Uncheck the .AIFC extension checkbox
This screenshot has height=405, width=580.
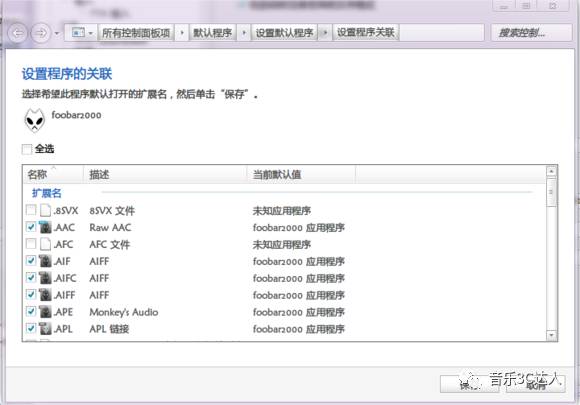[x=31, y=278]
